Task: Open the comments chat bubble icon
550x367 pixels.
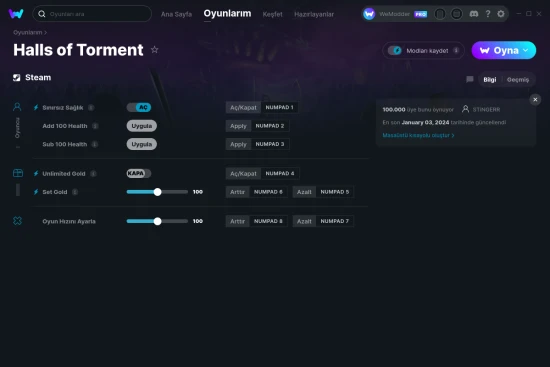Action: click(470, 79)
